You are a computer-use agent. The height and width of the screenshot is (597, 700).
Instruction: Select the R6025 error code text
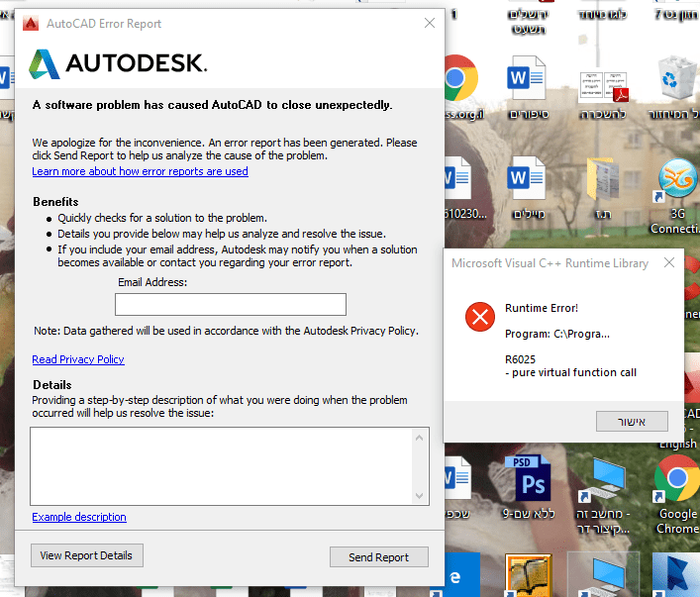(x=520, y=359)
